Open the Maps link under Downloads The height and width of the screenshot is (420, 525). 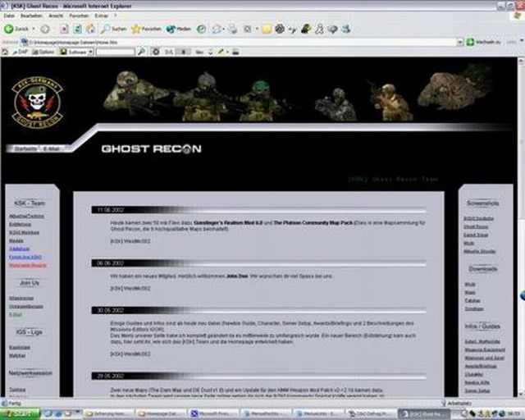470,292
